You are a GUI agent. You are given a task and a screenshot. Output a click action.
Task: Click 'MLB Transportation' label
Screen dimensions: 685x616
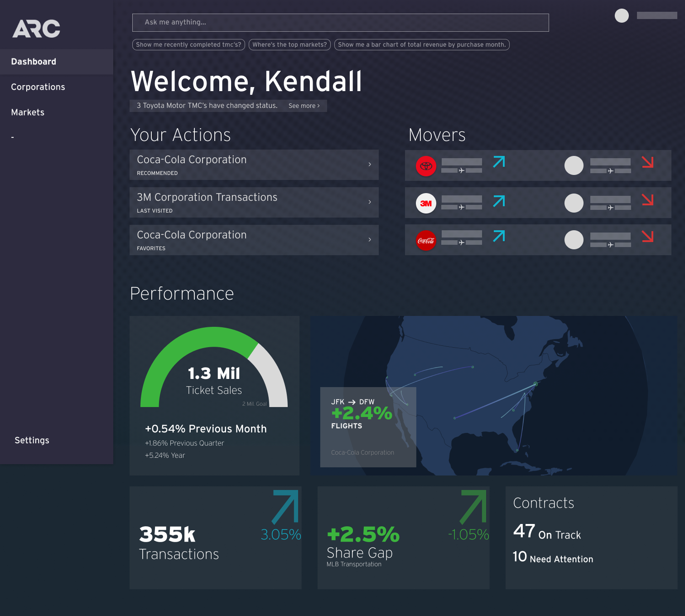(x=354, y=564)
